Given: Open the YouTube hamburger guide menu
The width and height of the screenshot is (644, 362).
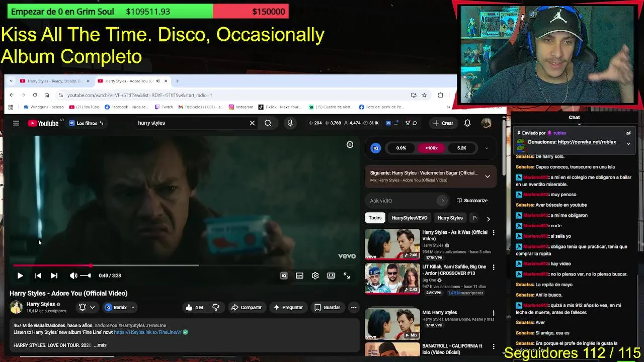Looking at the screenshot, I should [x=16, y=123].
